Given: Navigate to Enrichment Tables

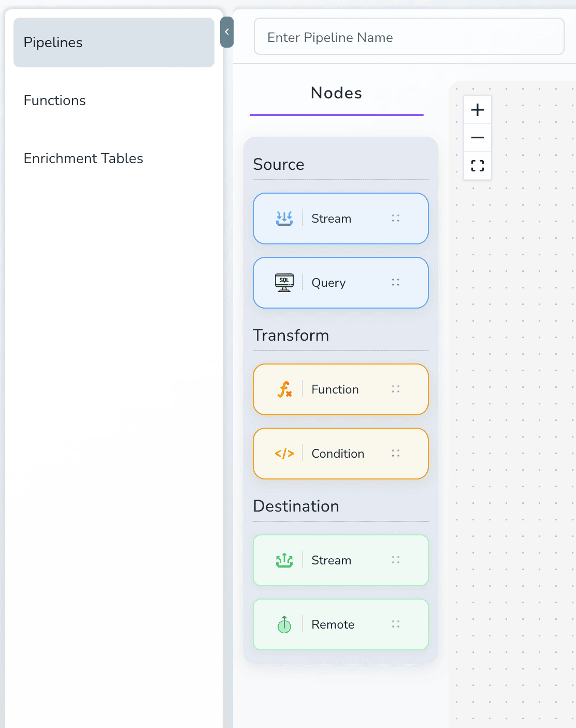Looking at the screenshot, I should [83, 158].
